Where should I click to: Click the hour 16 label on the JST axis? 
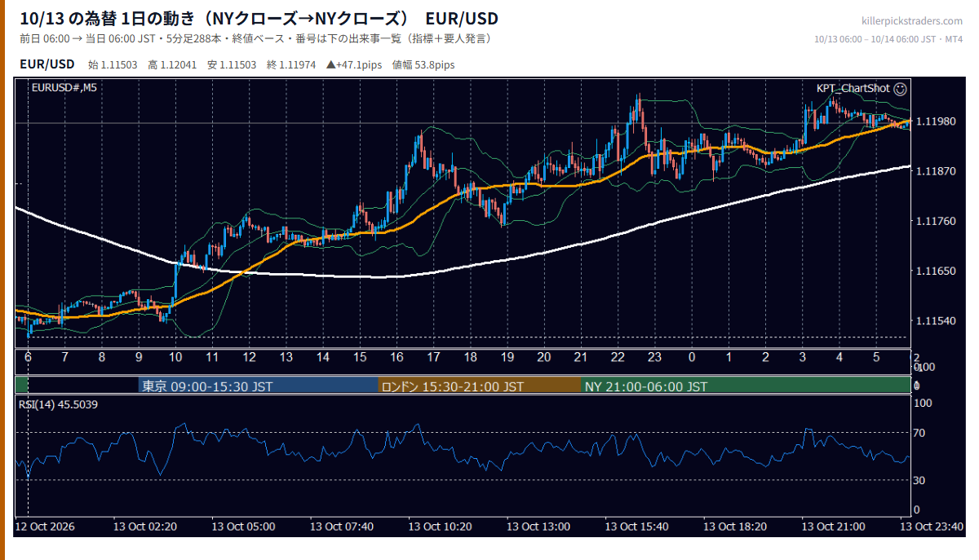[396, 357]
